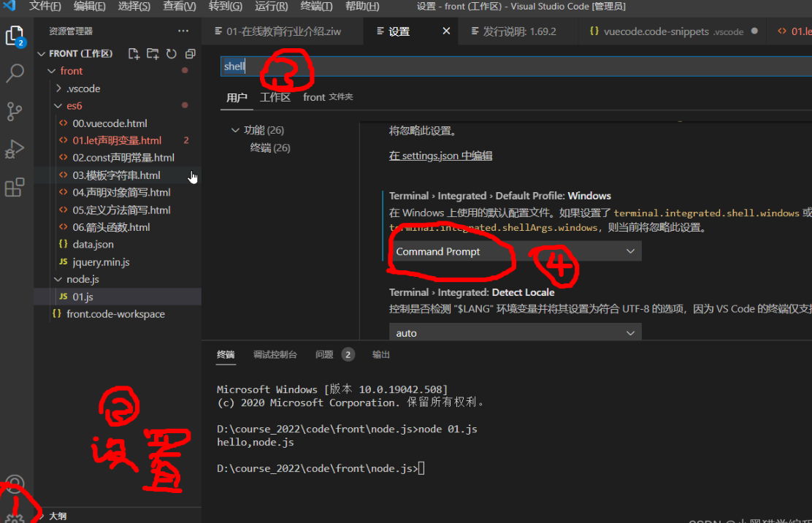Viewport: 812px width, 523px height.
Task: Expand the .vscode folder
Action: (83, 88)
